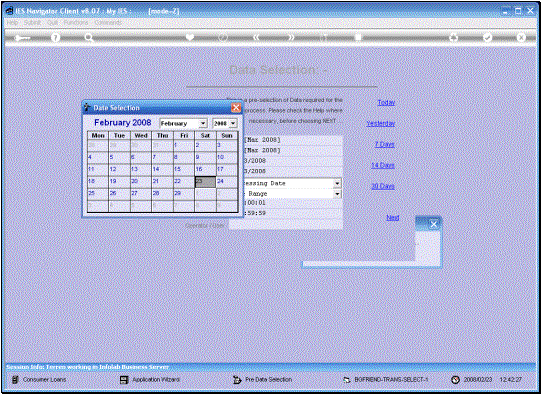
Task: Click the Pre Data Selection status bar icon
Action: pos(237,380)
